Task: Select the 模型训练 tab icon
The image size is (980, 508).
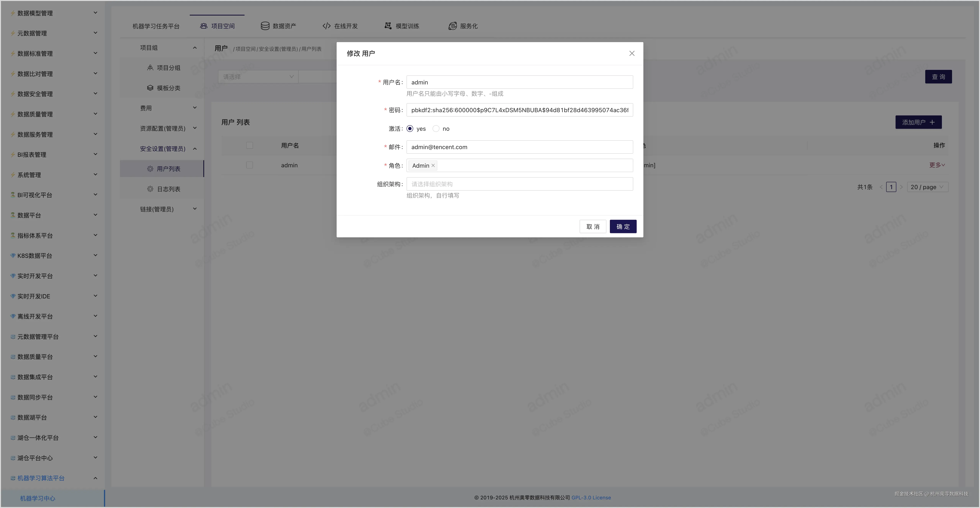Action: tap(387, 25)
